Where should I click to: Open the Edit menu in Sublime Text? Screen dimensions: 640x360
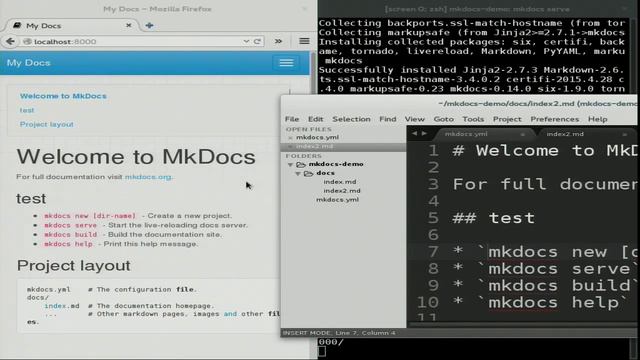(316, 119)
